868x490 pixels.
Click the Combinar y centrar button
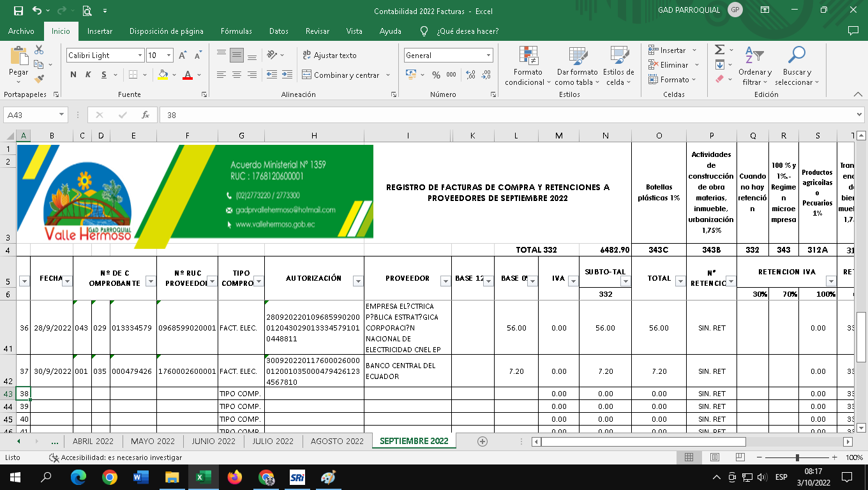coord(345,75)
